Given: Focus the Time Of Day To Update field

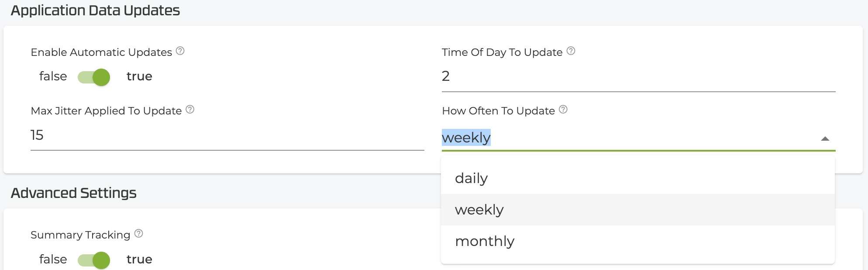Looking at the screenshot, I should pyautogui.click(x=637, y=76).
